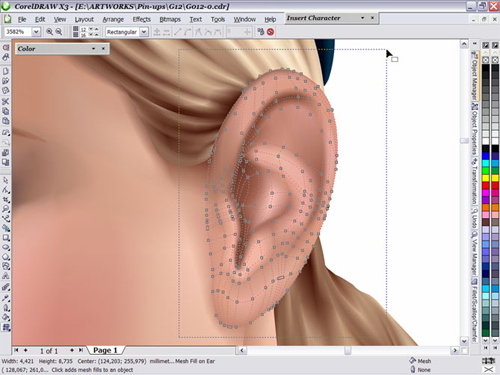Select the Text tool in the toolbox

(6, 276)
